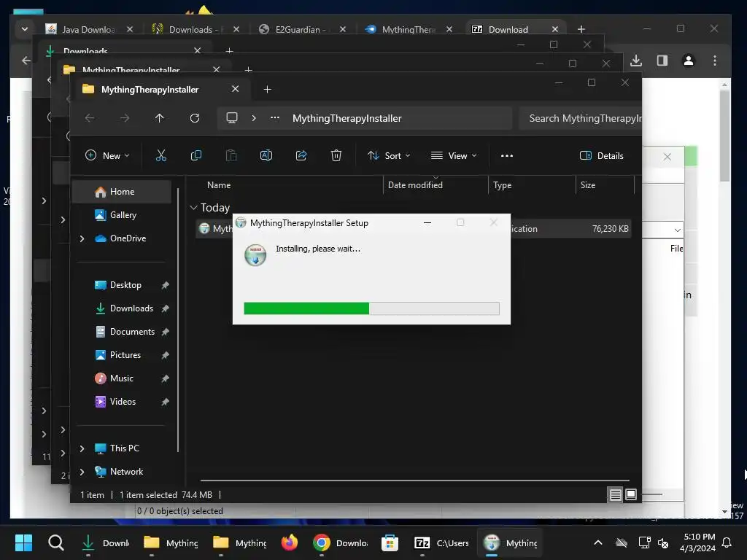Open the View dropdown menu
Image resolution: width=747 pixels, height=560 pixels.
(x=454, y=156)
